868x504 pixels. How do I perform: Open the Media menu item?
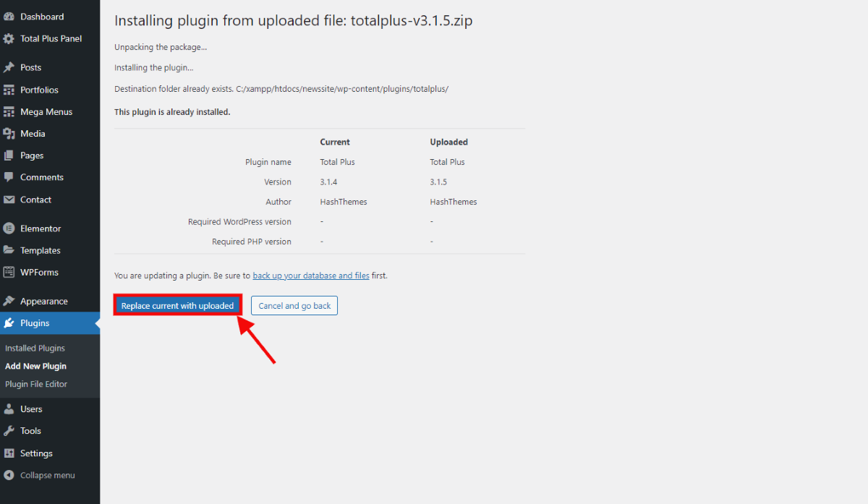[x=33, y=133]
